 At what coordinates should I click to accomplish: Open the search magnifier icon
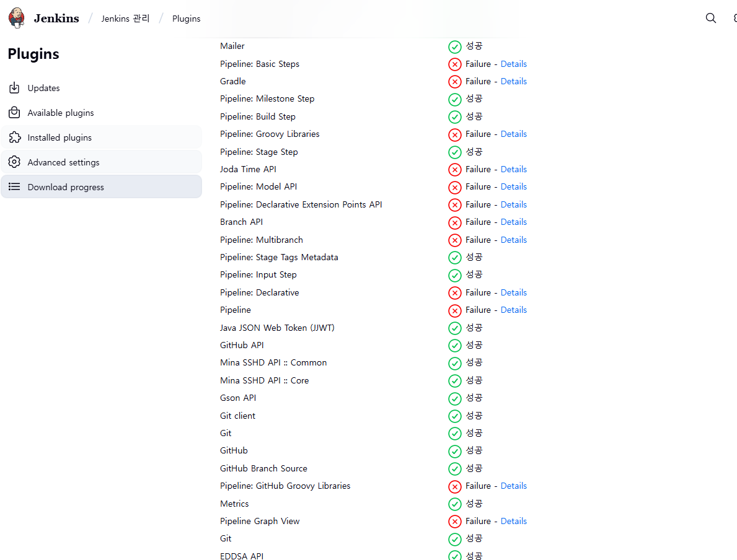pos(711,18)
